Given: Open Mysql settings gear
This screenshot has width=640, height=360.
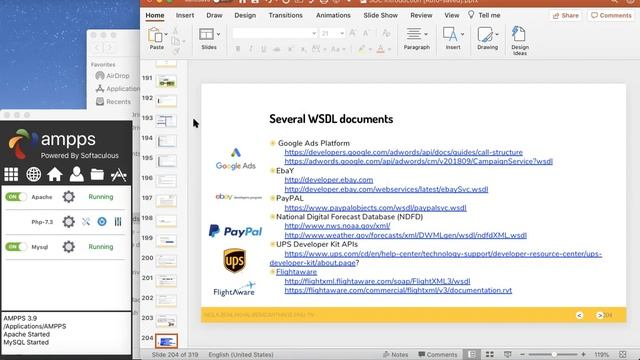Looking at the screenshot, I should (x=69, y=247).
